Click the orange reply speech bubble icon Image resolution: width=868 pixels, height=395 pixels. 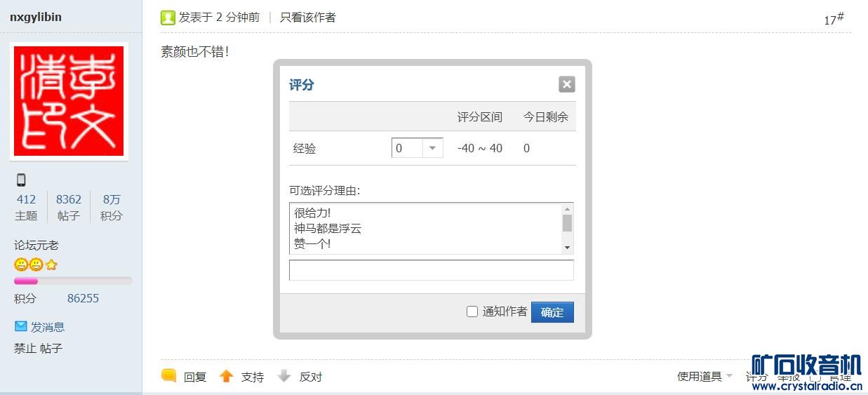click(168, 375)
